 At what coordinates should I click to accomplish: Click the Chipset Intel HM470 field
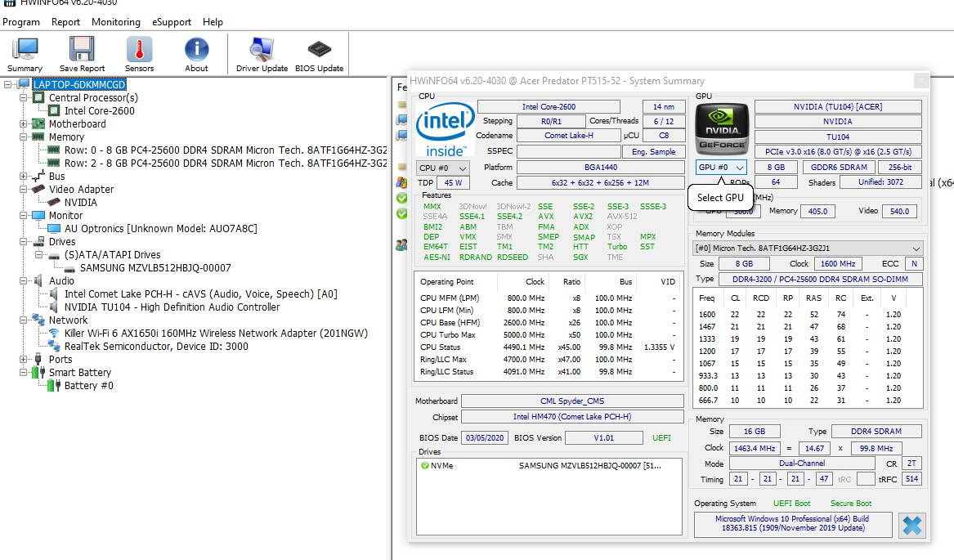point(572,417)
